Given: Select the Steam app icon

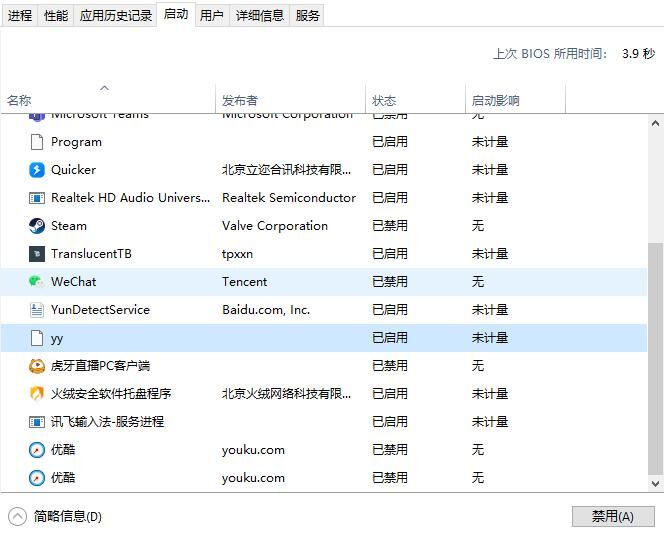Looking at the screenshot, I should (37, 226).
